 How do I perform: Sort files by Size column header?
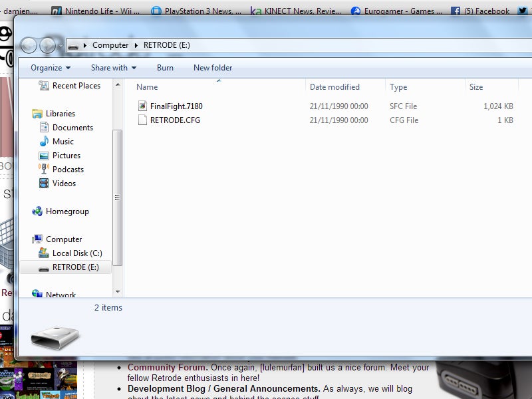click(476, 87)
